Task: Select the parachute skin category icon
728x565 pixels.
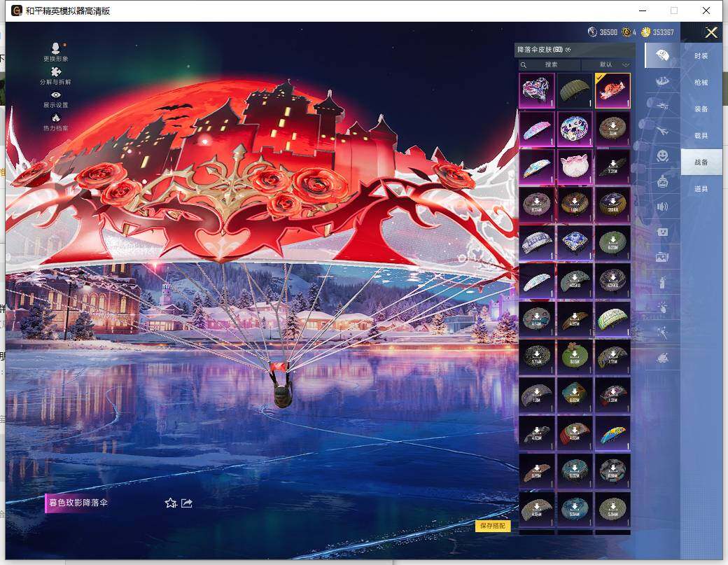Action: click(x=662, y=56)
